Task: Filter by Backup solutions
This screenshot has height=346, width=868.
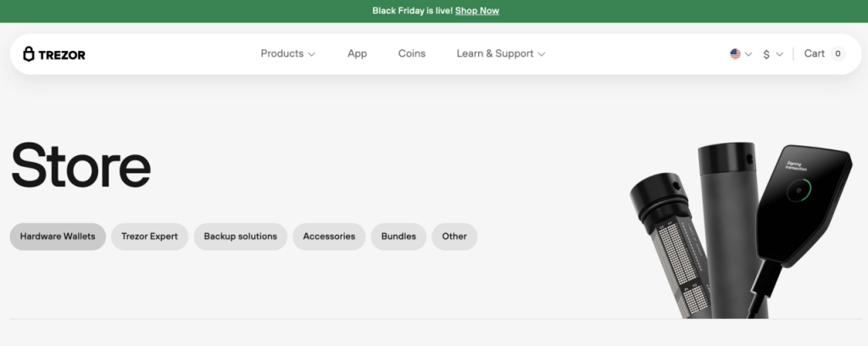Action: click(240, 237)
